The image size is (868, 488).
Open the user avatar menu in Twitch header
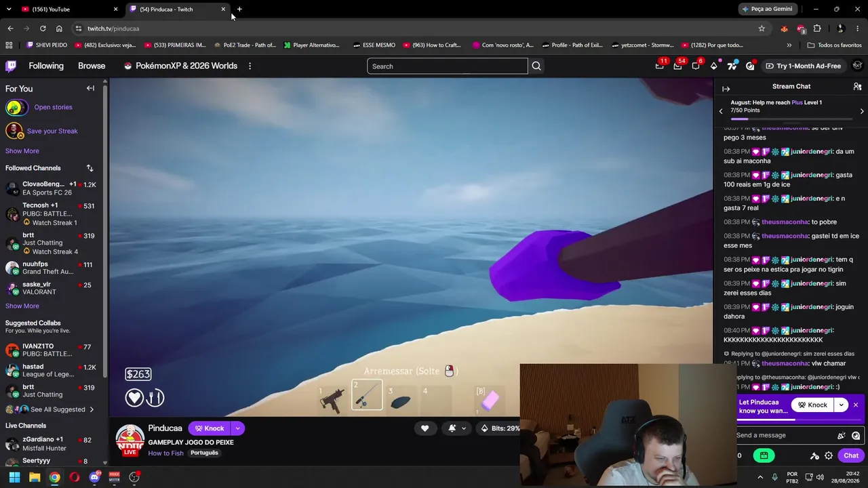pos(858,66)
